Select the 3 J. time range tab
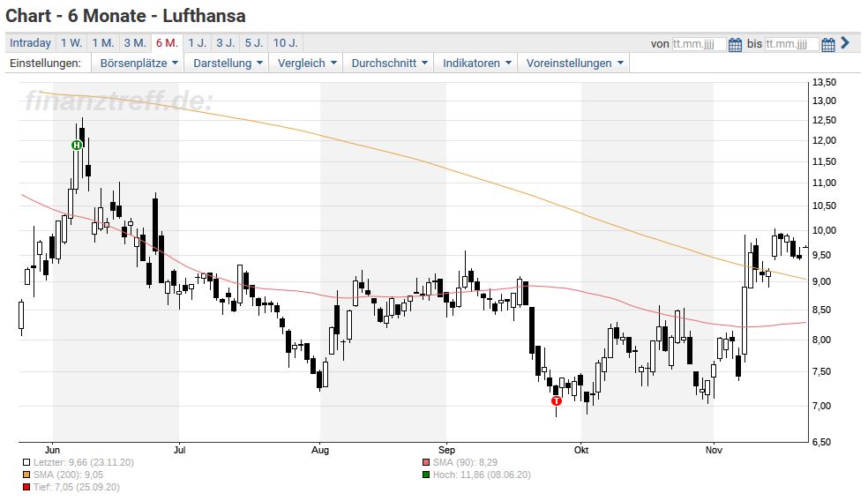This screenshot has width=868, height=501. pos(226,43)
